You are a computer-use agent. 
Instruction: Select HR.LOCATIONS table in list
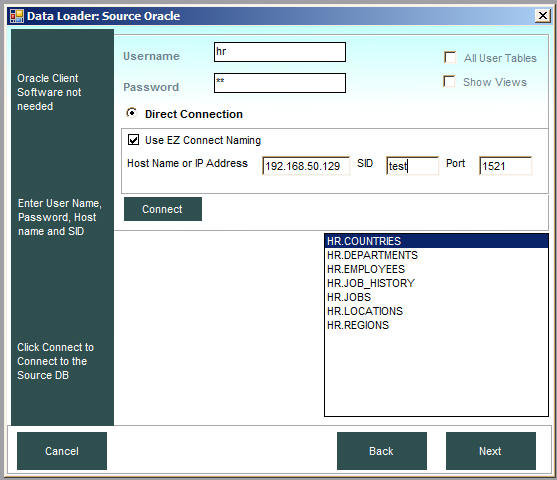(x=436, y=311)
